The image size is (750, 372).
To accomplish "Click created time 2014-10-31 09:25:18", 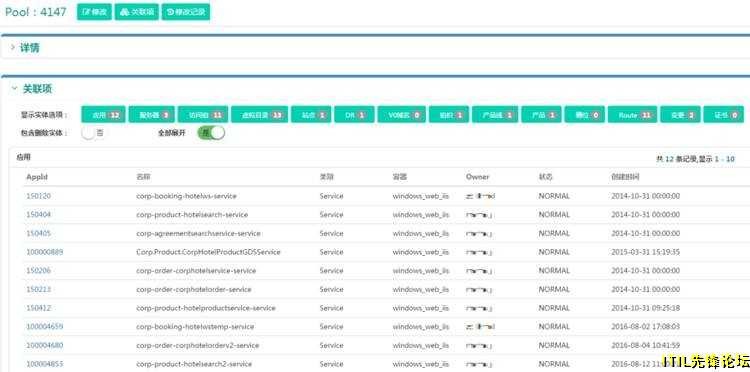I will point(645,308).
